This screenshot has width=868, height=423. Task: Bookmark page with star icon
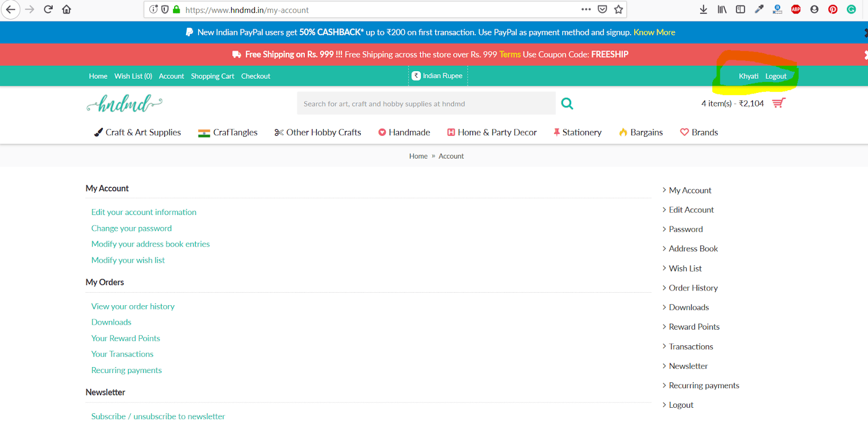click(x=618, y=9)
